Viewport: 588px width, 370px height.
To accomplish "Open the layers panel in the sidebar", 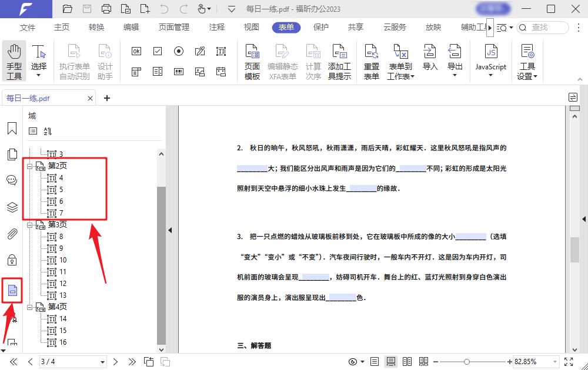I will point(12,207).
